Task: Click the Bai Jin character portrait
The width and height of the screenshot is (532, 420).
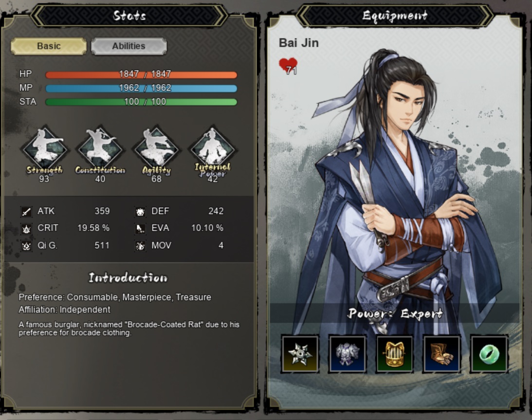Action: (395, 190)
